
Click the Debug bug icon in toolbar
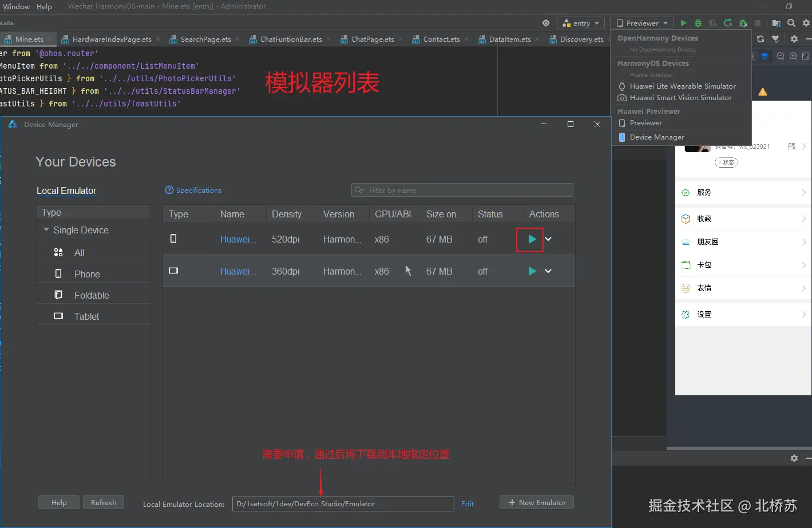coord(698,23)
